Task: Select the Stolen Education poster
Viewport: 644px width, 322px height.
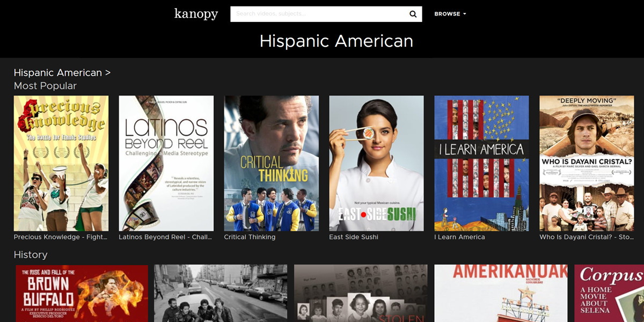Action: [x=361, y=292]
